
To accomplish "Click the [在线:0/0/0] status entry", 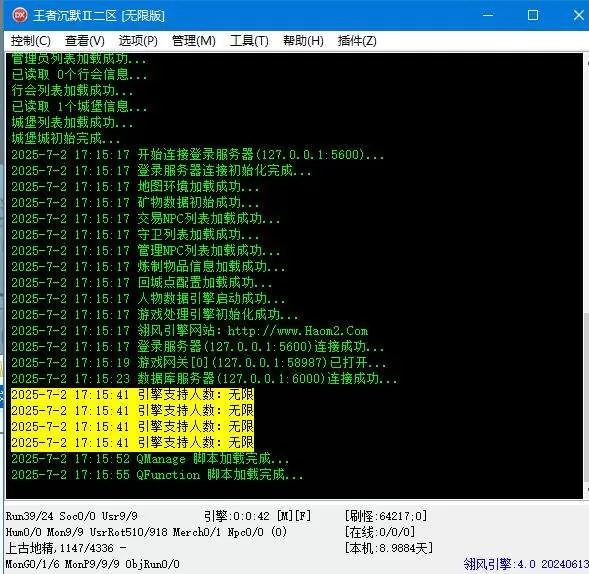I will 380,532.
